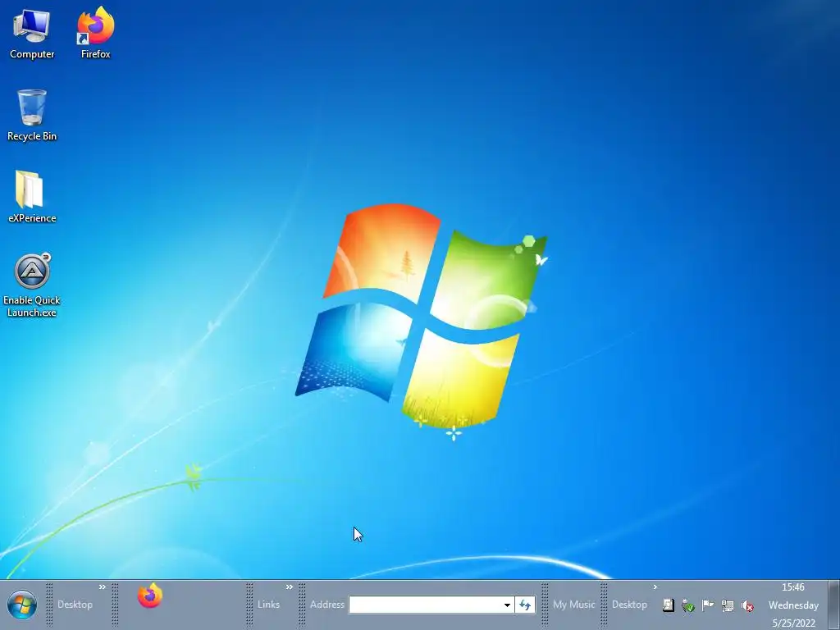840x630 pixels.
Task: Open the clock showing 15:46
Action: (793, 605)
